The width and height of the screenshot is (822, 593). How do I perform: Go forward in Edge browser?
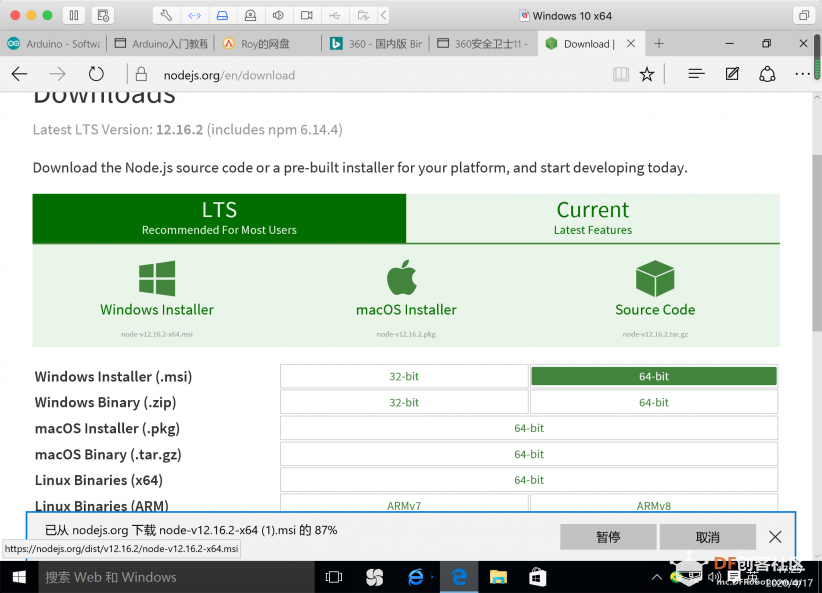coord(57,74)
